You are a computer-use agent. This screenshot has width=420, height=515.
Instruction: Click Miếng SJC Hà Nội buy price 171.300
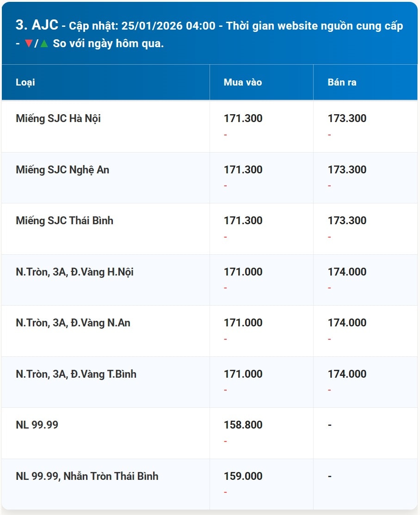click(x=243, y=118)
